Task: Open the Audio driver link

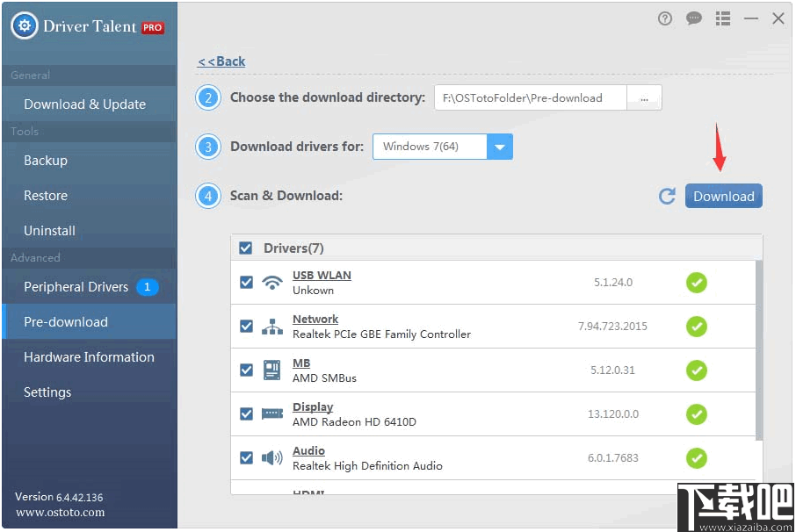Action: (308, 451)
